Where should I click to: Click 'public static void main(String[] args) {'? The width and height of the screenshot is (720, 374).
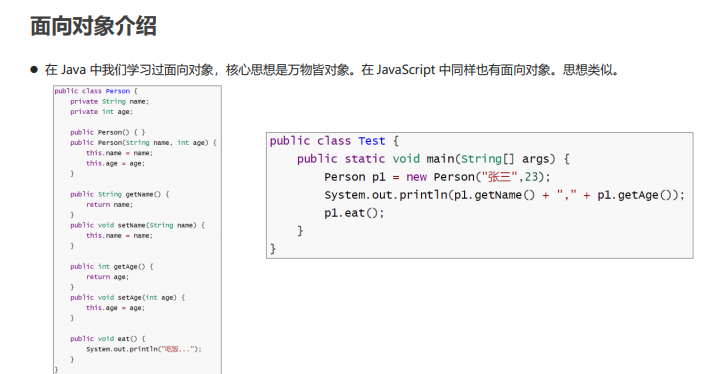coord(433,159)
